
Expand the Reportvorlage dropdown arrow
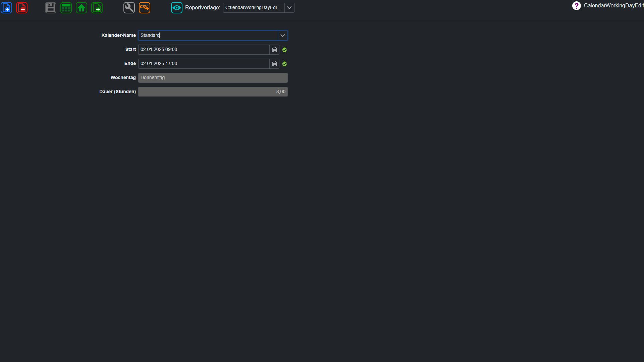[x=289, y=8]
